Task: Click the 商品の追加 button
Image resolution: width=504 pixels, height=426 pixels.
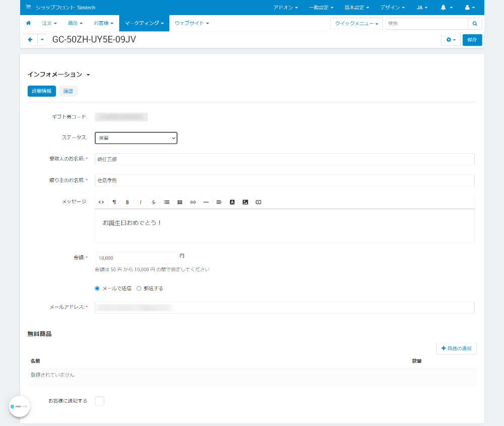Action: (x=456, y=348)
